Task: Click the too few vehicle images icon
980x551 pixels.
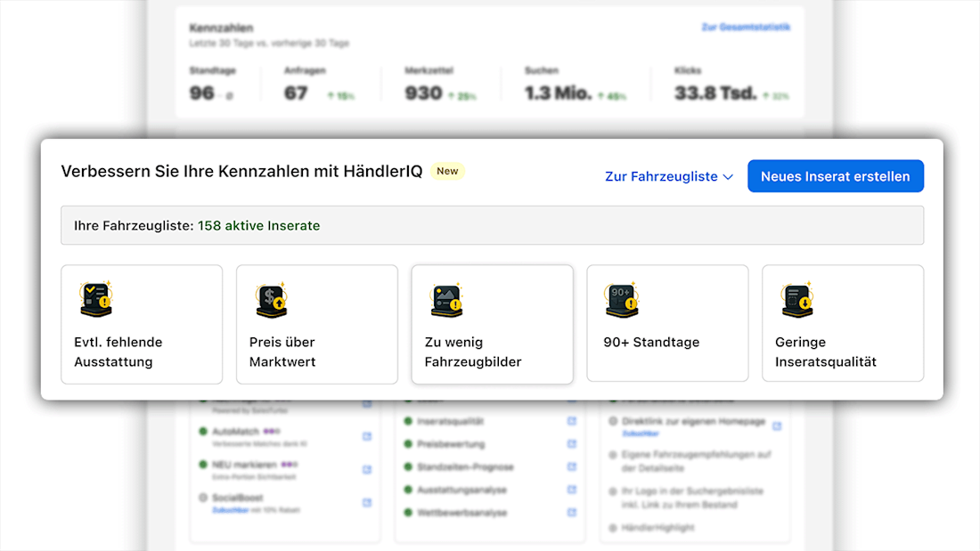Action: click(x=445, y=301)
